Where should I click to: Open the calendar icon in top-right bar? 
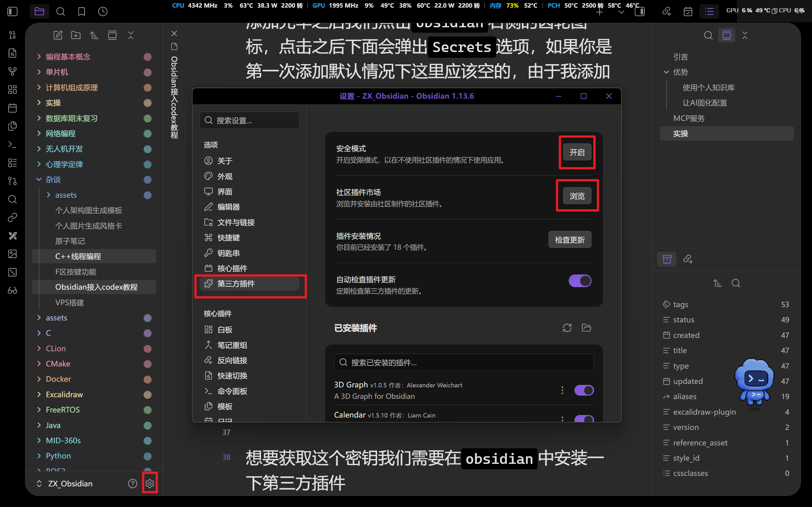(x=688, y=12)
